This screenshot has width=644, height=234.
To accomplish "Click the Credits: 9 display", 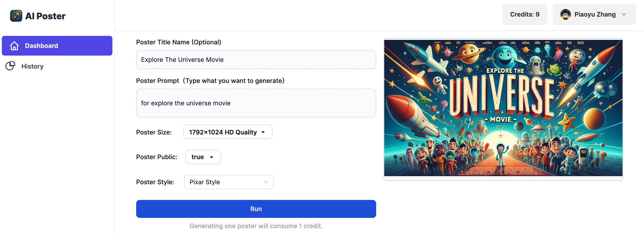I will (524, 14).
